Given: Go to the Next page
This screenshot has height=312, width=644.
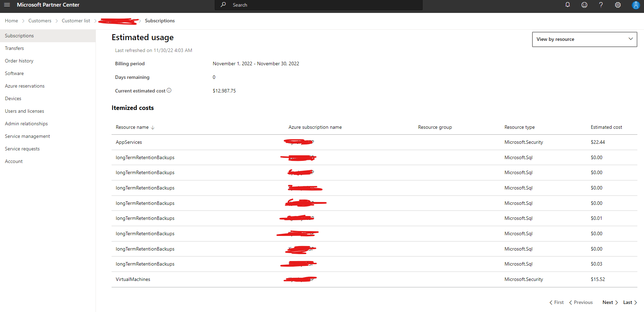Looking at the screenshot, I should pos(610,302).
